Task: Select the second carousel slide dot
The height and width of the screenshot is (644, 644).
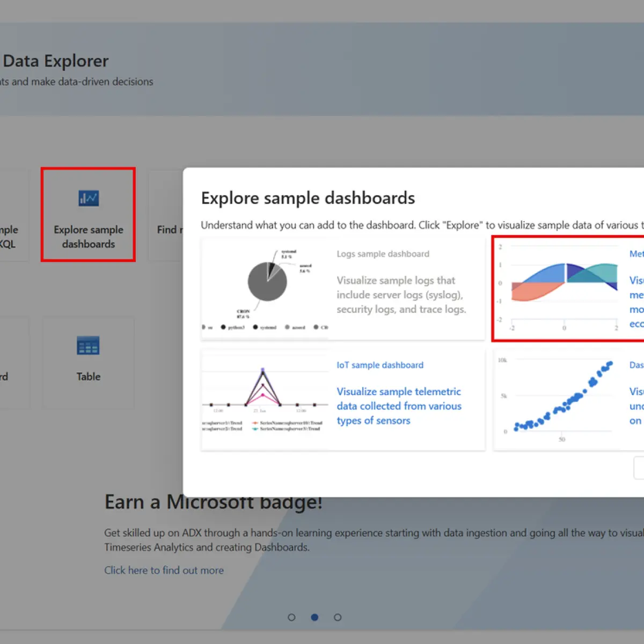Action: click(314, 617)
